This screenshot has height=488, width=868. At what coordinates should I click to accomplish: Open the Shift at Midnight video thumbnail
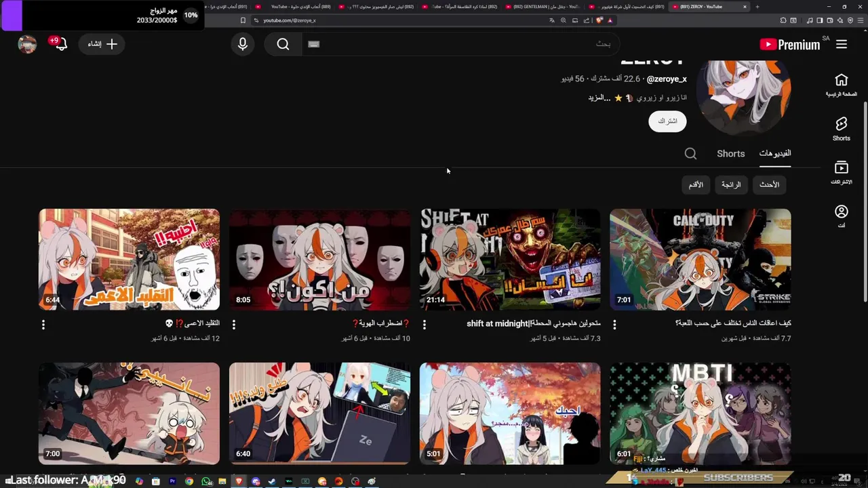pos(510,259)
